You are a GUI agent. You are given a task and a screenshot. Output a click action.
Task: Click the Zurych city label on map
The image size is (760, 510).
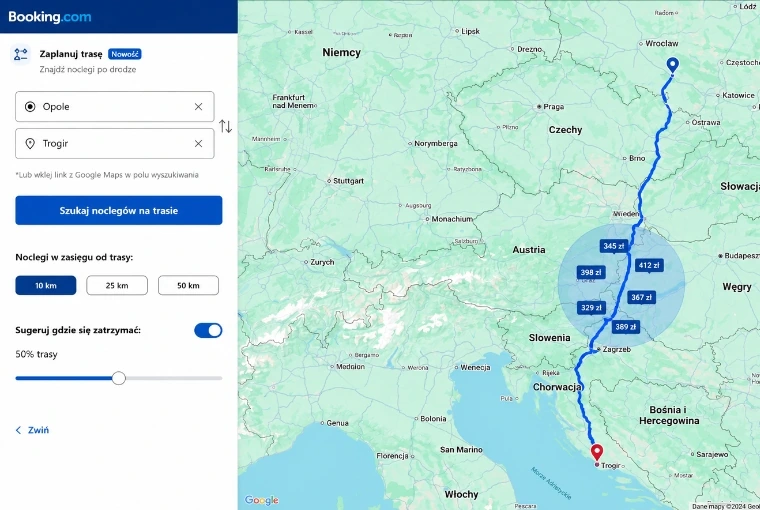(x=322, y=262)
